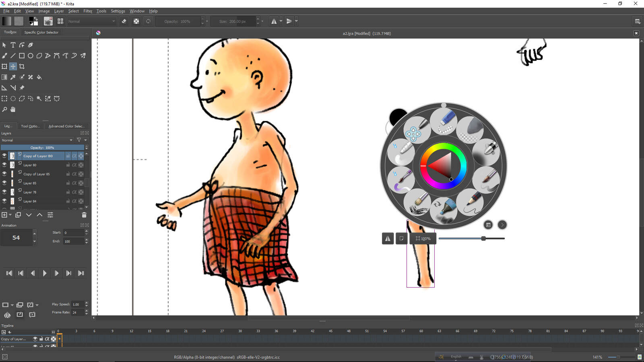Image resolution: width=644 pixels, height=362 pixels.
Task: Open the Layer menu
Action: 59,11
